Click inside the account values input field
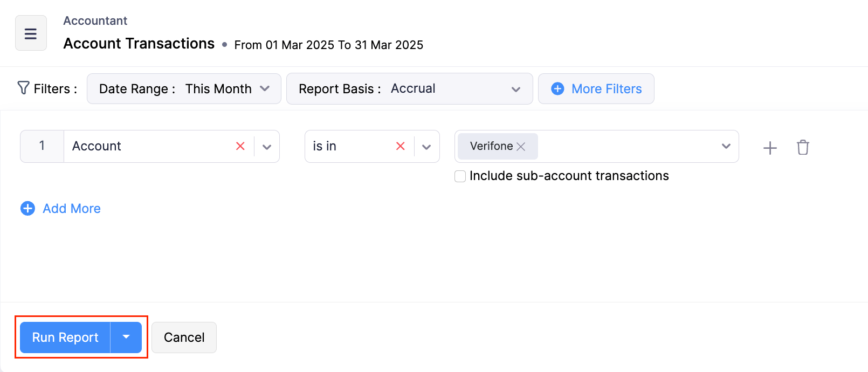868x372 pixels. 625,147
